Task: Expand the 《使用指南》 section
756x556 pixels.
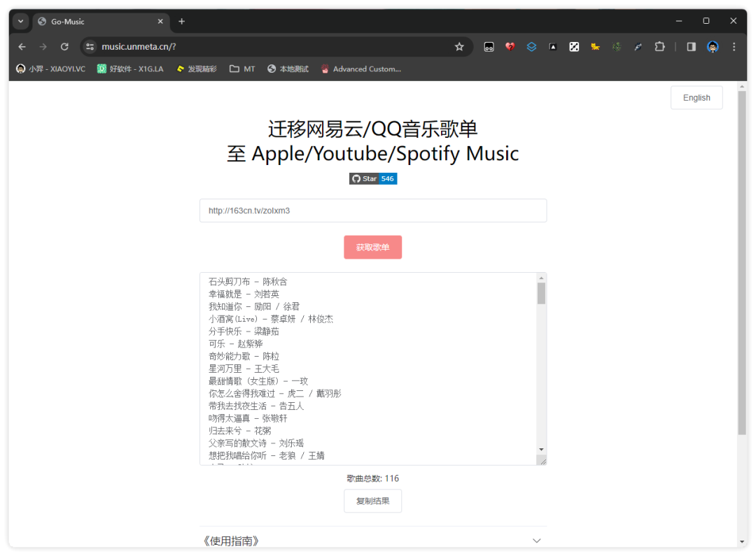Action: (x=372, y=541)
